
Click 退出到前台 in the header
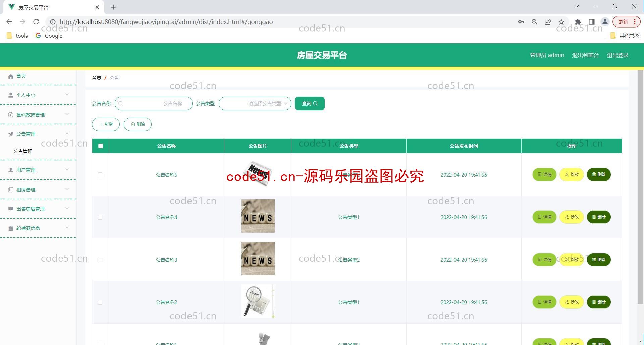coord(585,55)
